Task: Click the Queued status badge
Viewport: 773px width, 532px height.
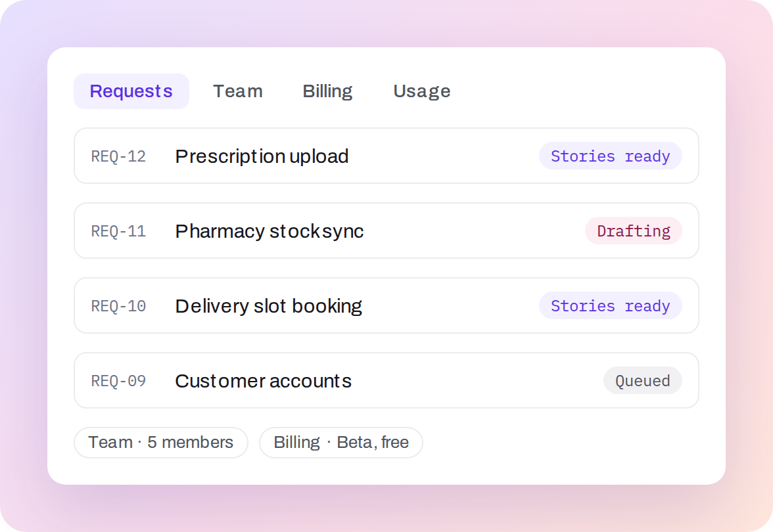Action: click(642, 380)
